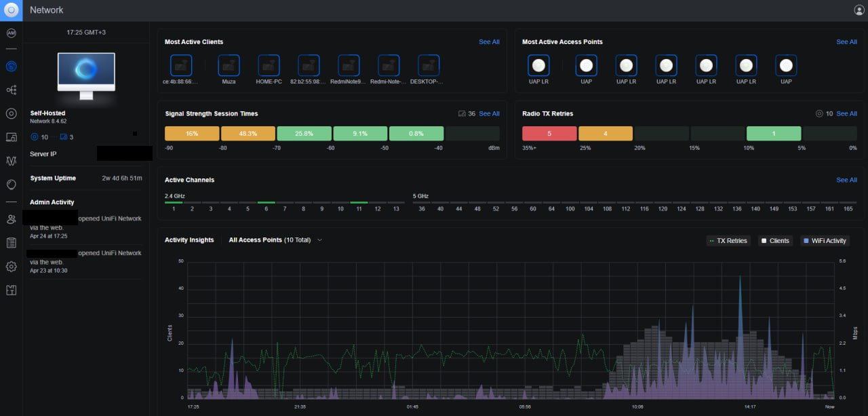Click the 36 clients icon in Signal Strength panel
The image size is (868, 416).
[462, 114]
